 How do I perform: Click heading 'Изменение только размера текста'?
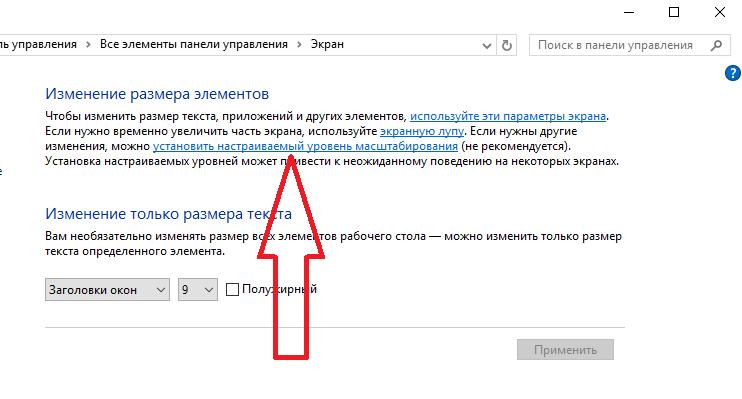[x=168, y=214]
